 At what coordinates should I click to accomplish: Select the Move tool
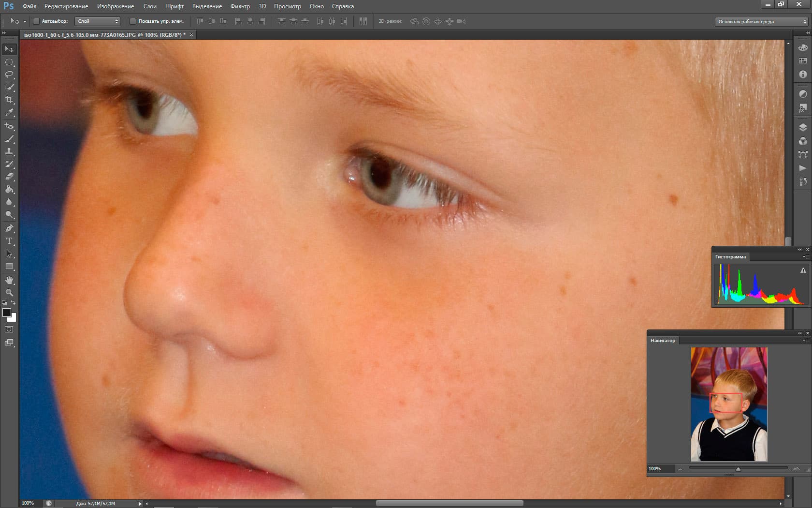point(9,49)
